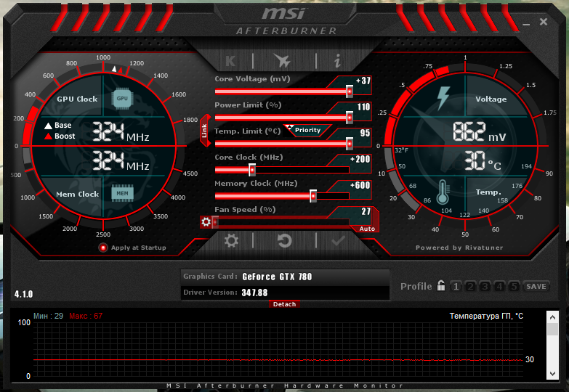569x392 pixels.
Task: Click the Powered by Rivatuner text
Action: coord(459,248)
